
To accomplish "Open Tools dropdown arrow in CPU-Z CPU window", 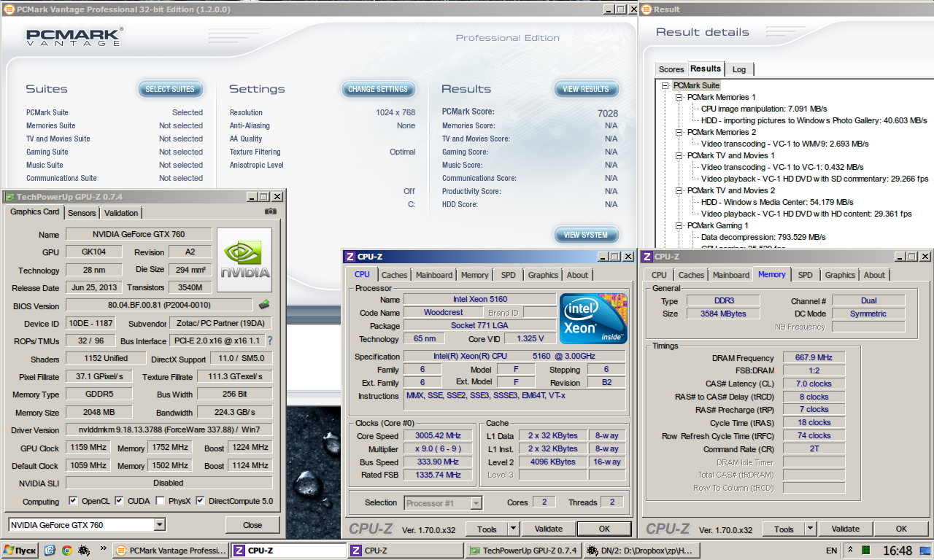I will point(514,529).
